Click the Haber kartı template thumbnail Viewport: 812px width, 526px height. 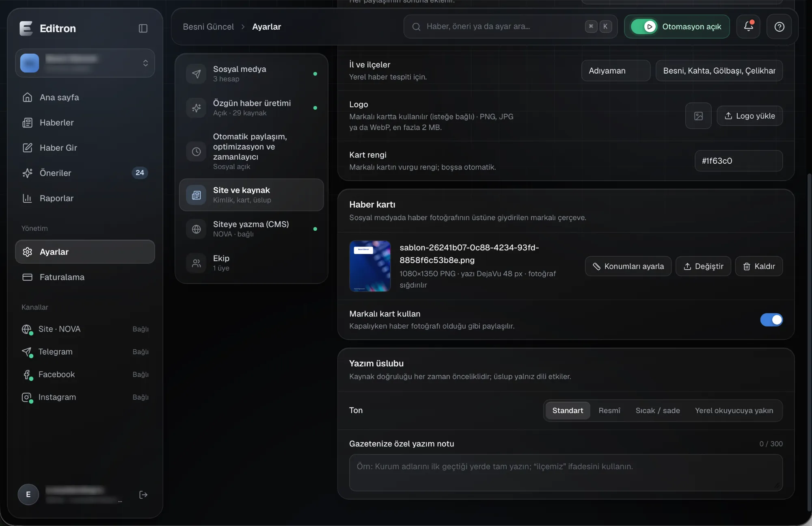point(370,266)
